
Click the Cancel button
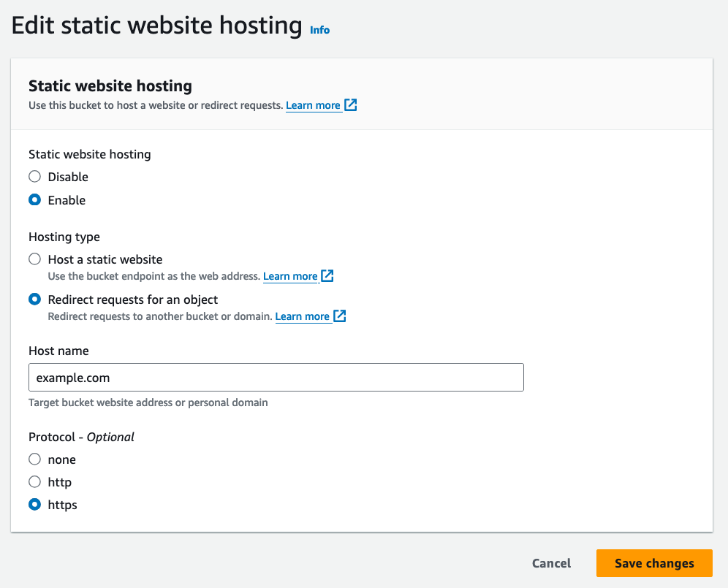(551, 563)
